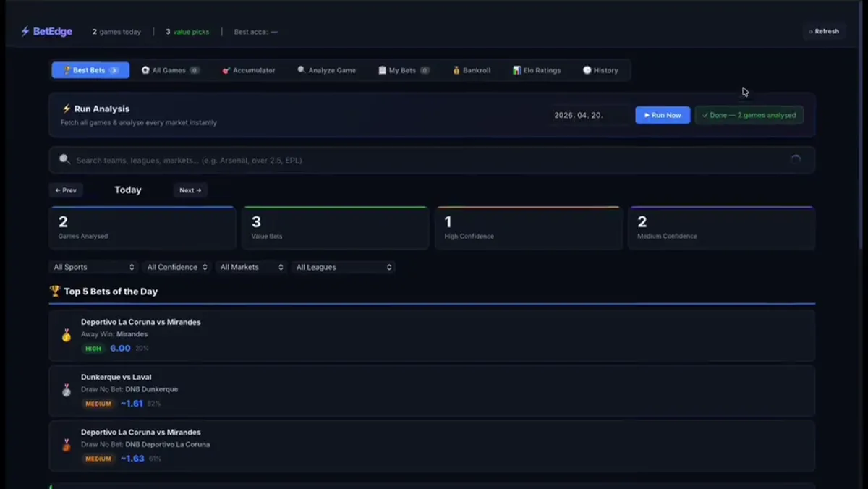Switch to the Best Bets tab

pos(90,70)
